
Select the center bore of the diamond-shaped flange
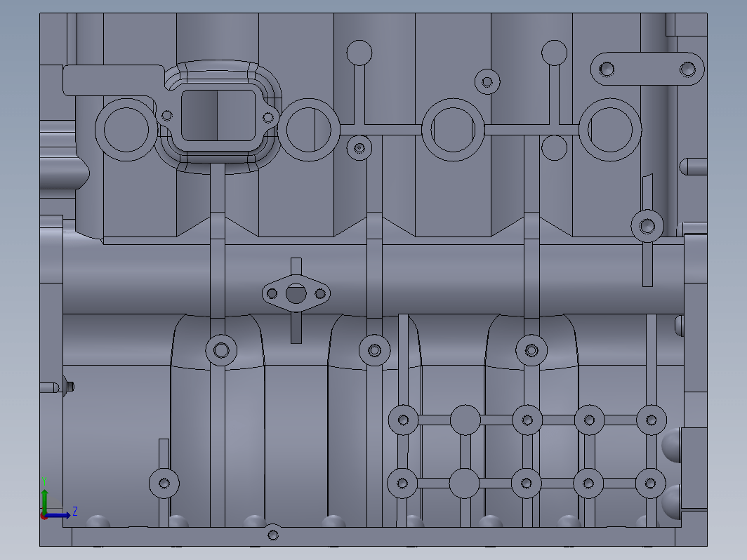click(x=296, y=293)
